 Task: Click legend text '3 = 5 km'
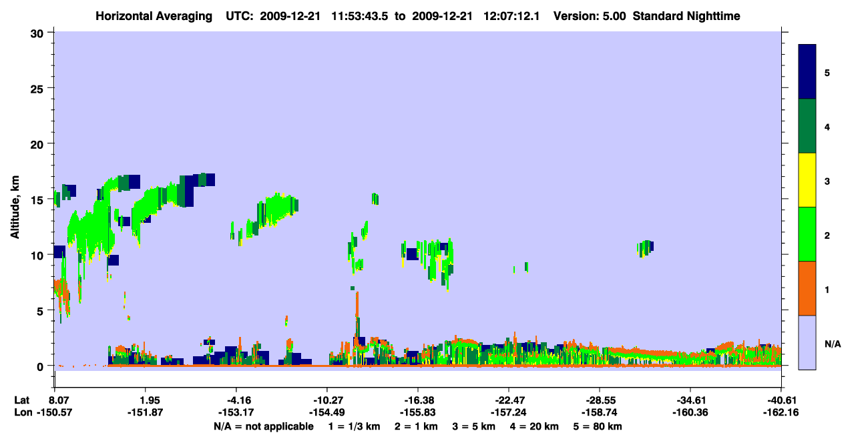(x=474, y=426)
